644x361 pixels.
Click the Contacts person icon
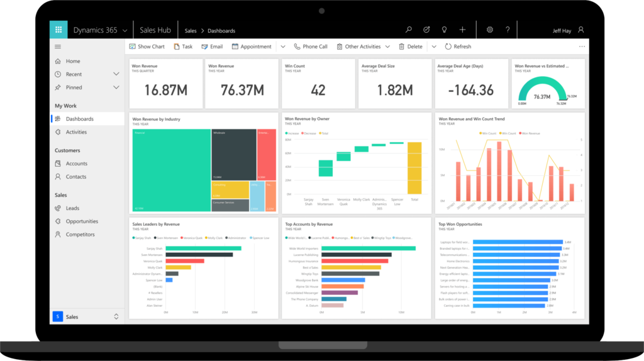[x=58, y=177]
